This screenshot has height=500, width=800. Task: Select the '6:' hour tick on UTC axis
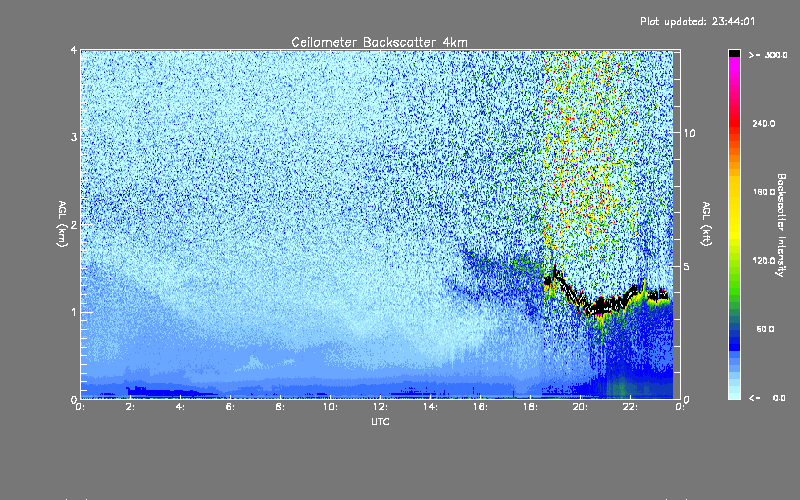coord(230,407)
